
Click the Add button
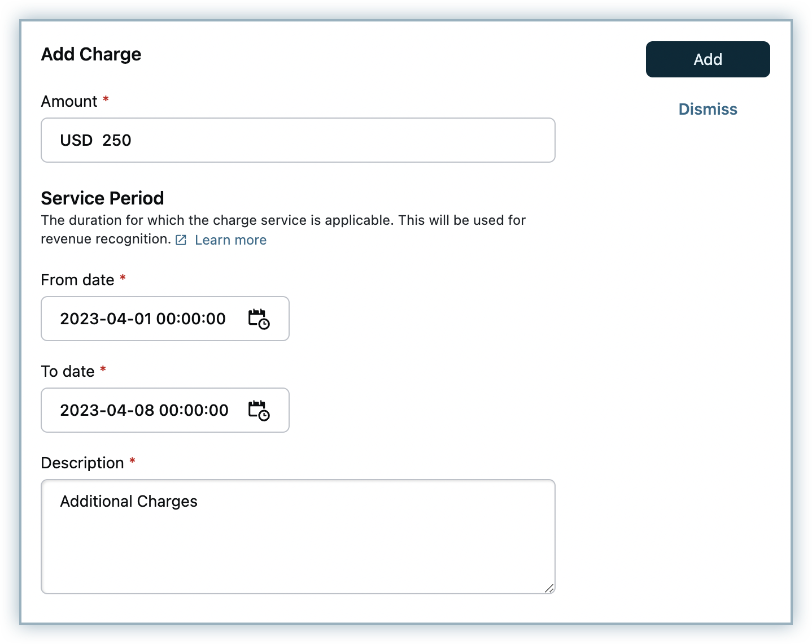point(708,59)
